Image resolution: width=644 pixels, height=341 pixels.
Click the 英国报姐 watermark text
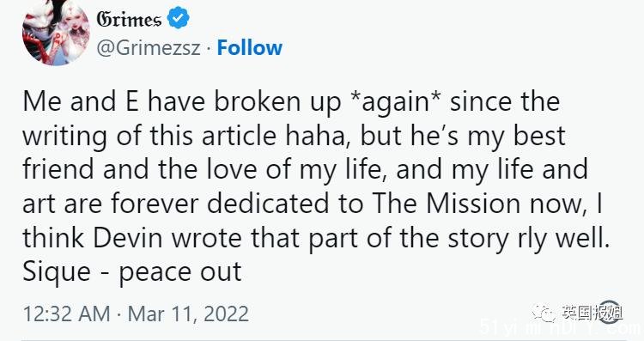[592, 313]
